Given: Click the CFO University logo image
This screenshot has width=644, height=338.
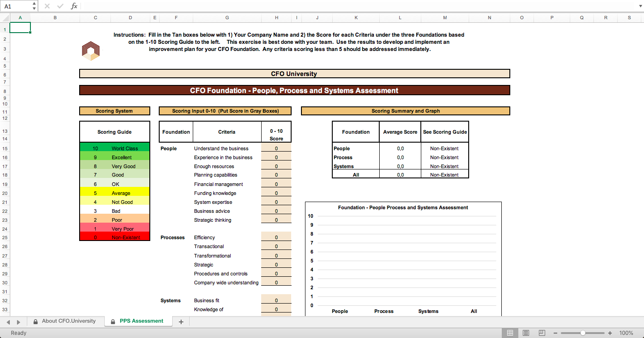Looking at the screenshot, I should [x=91, y=51].
